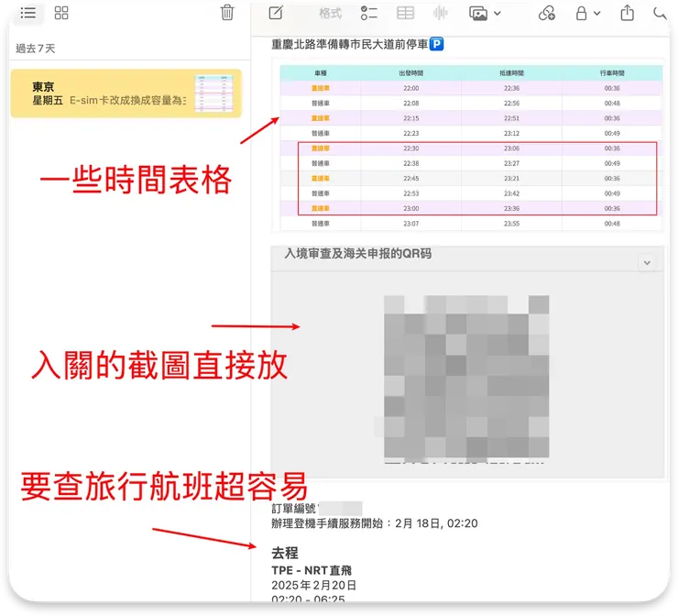Image resolution: width=678 pixels, height=616 pixels.
Task: Share the note with share icon
Action: (628, 13)
